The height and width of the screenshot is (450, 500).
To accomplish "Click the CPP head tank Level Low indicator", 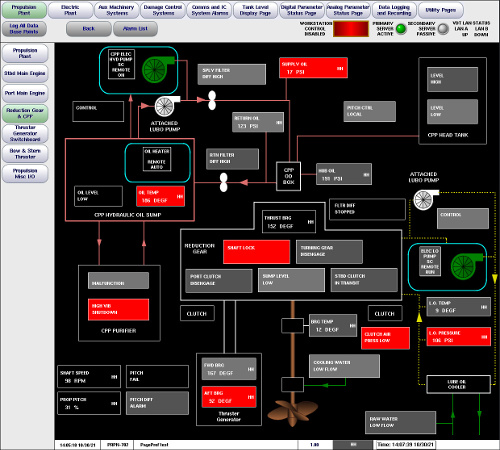I will (x=452, y=112).
